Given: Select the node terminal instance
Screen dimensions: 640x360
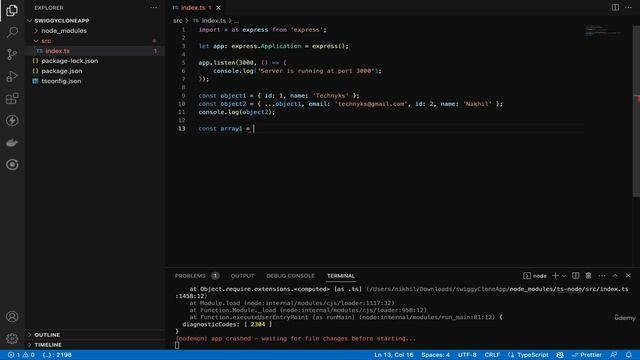Looking at the screenshot, I should pyautogui.click(x=535, y=276).
